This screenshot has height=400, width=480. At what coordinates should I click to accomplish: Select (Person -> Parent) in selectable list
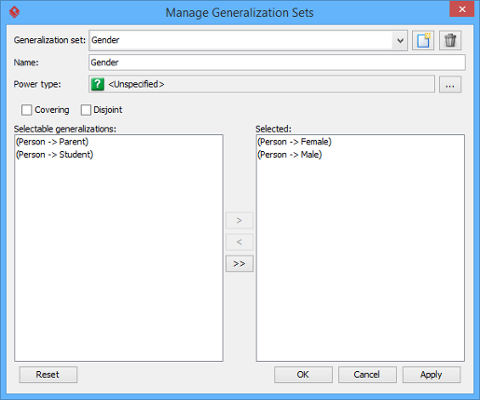tap(52, 142)
